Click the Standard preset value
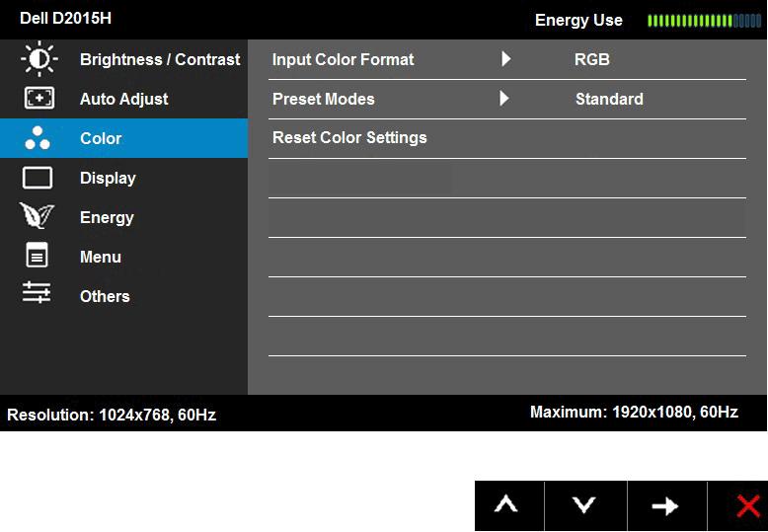 click(x=609, y=99)
